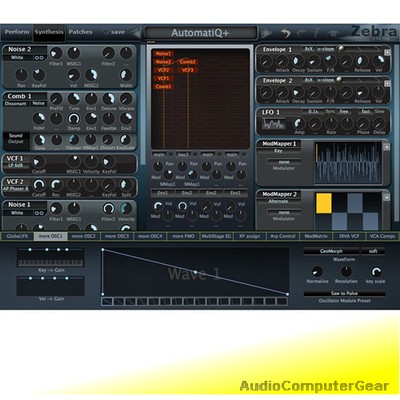This screenshot has width=400, height=400.
Task: Click the AutomatiQ+ patch name display
Action: (200, 33)
